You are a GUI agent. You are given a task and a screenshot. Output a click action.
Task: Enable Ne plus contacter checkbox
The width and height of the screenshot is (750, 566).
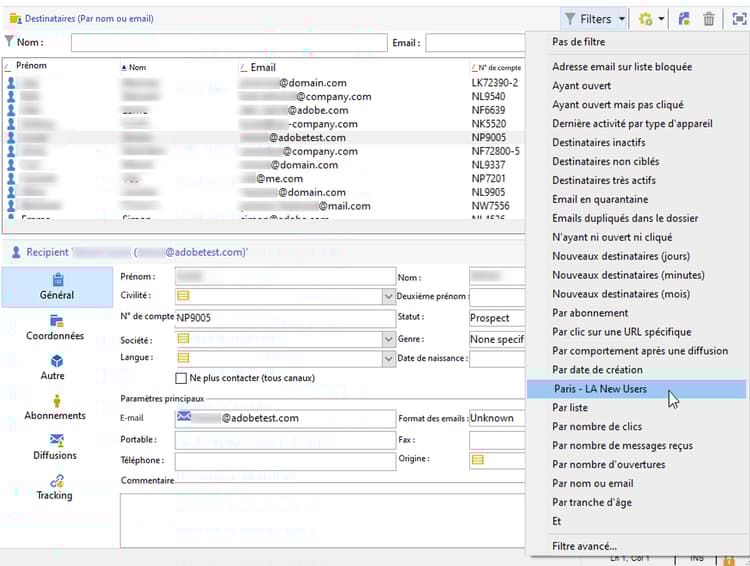click(x=181, y=378)
